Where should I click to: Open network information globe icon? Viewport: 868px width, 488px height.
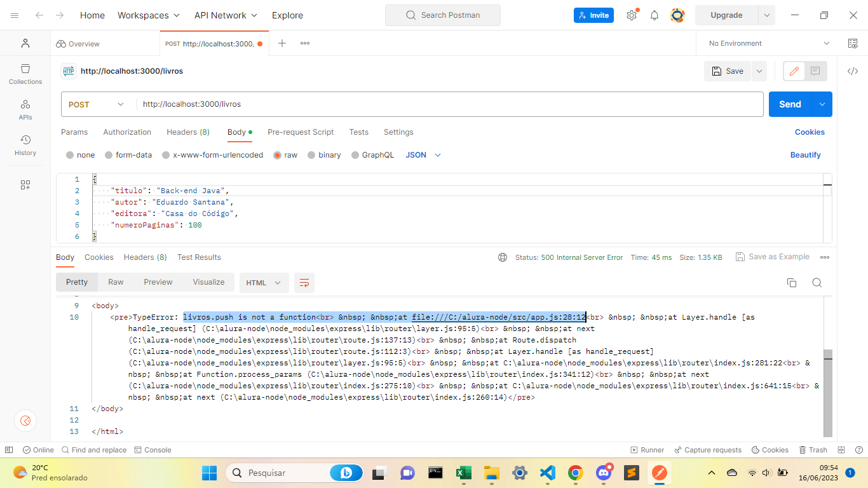pos(503,257)
